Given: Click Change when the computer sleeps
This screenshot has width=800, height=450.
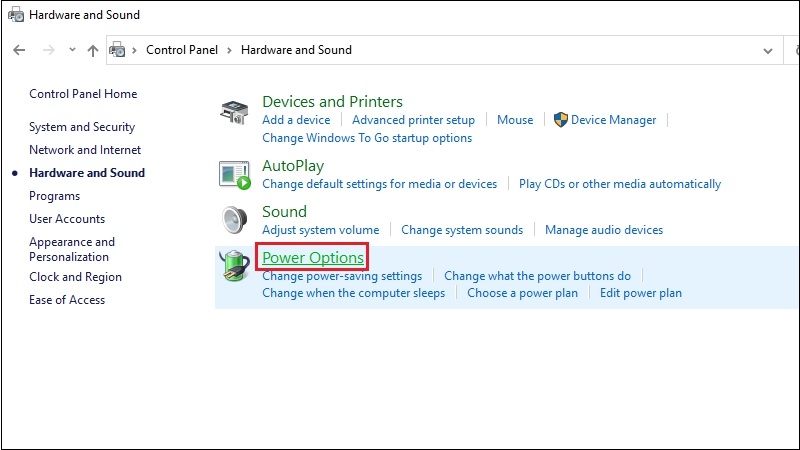Looking at the screenshot, I should tap(354, 293).
